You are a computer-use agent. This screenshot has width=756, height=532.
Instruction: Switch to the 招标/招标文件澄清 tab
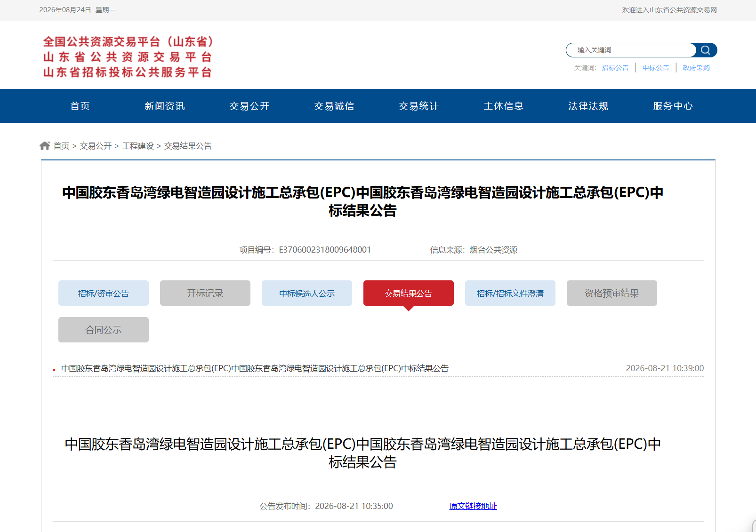click(510, 293)
